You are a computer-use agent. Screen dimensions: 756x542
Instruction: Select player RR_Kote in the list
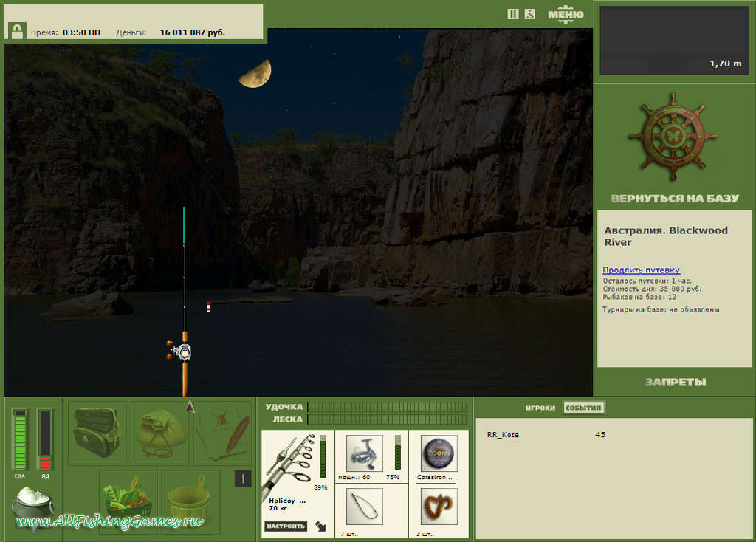503,434
